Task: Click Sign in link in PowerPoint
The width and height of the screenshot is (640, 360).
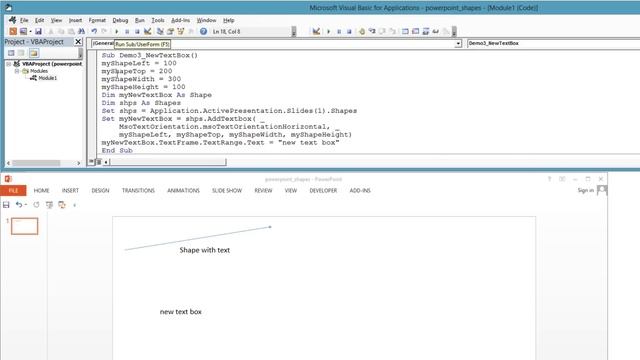Action: pos(585,190)
